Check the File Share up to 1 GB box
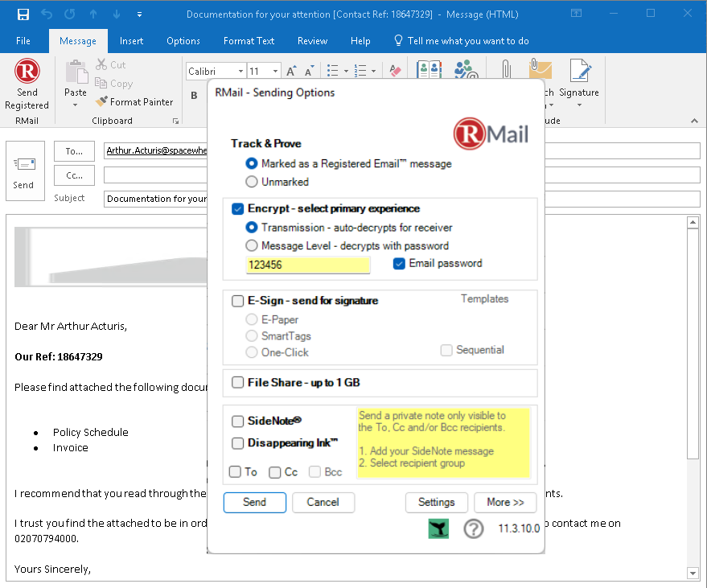This screenshot has height=588, width=707. [x=237, y=382]
